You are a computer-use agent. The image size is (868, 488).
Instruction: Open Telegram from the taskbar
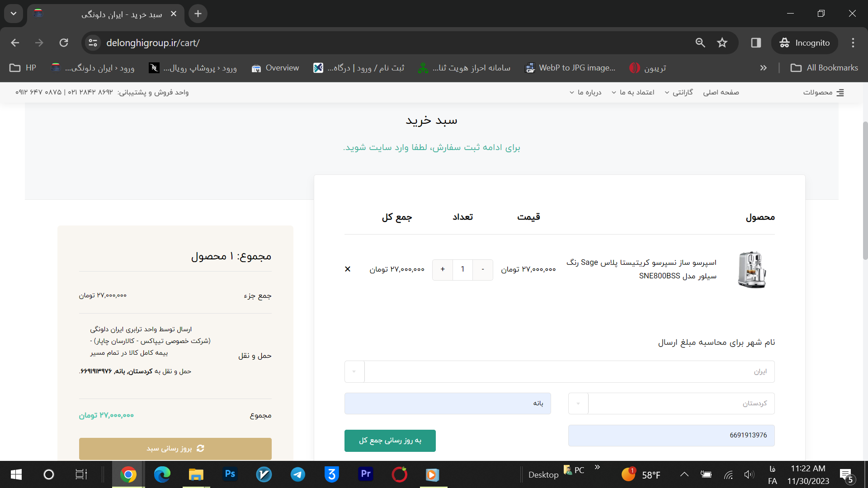pyautogui.click(x=297, y=474)
